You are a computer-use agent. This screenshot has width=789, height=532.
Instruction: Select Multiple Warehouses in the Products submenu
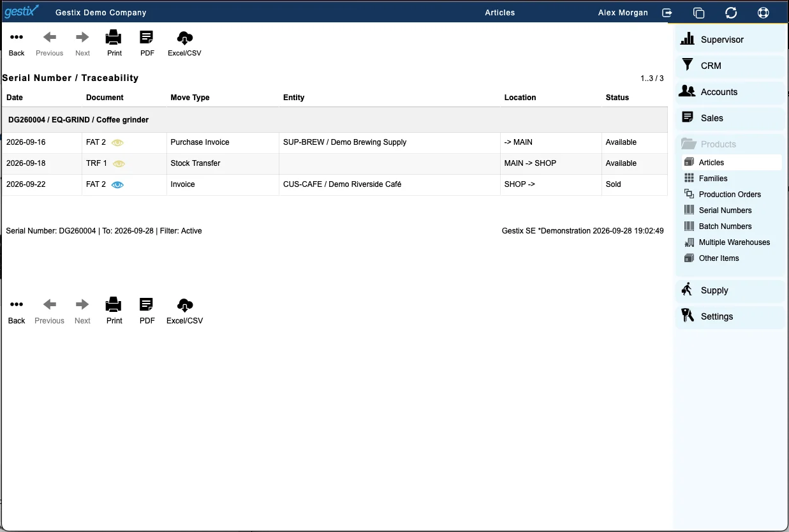(732, 242)
